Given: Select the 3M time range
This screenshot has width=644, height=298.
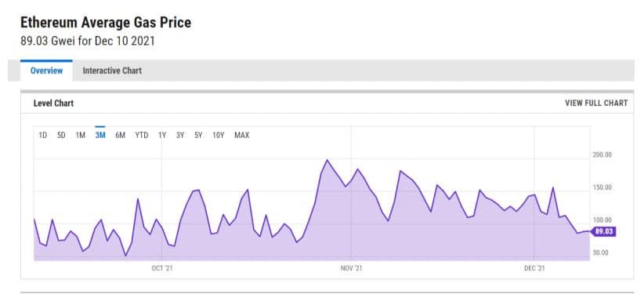Looking at the screenshot, I should 100,135.
